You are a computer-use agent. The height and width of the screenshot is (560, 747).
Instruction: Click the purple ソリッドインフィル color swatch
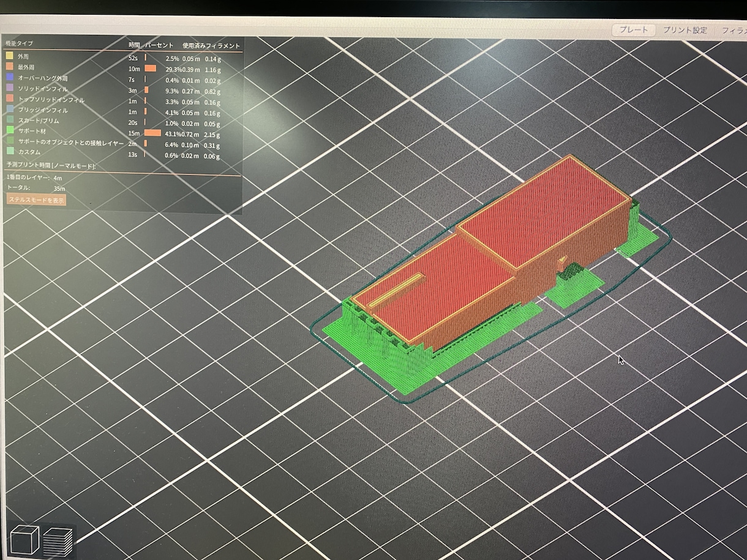9,89
